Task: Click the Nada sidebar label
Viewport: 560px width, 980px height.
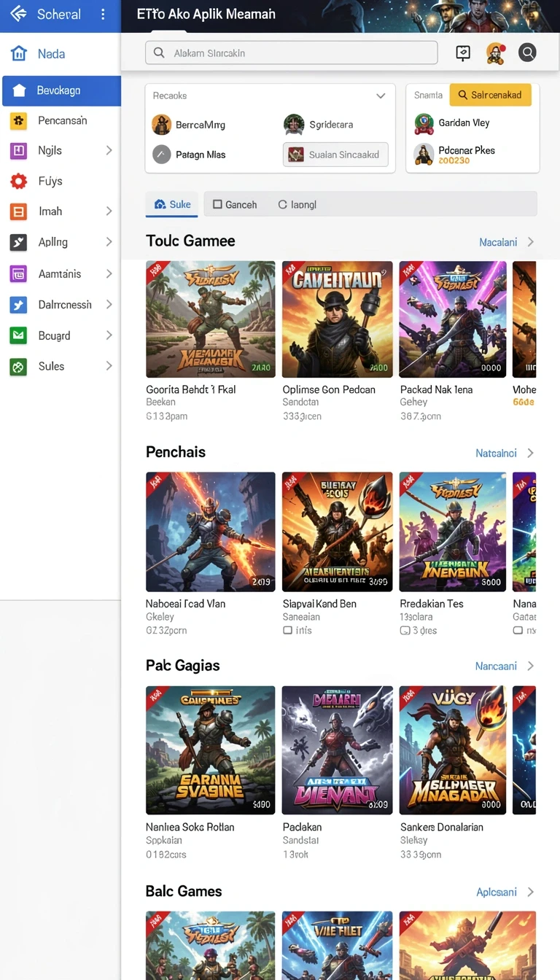Action: pos(52,54)
